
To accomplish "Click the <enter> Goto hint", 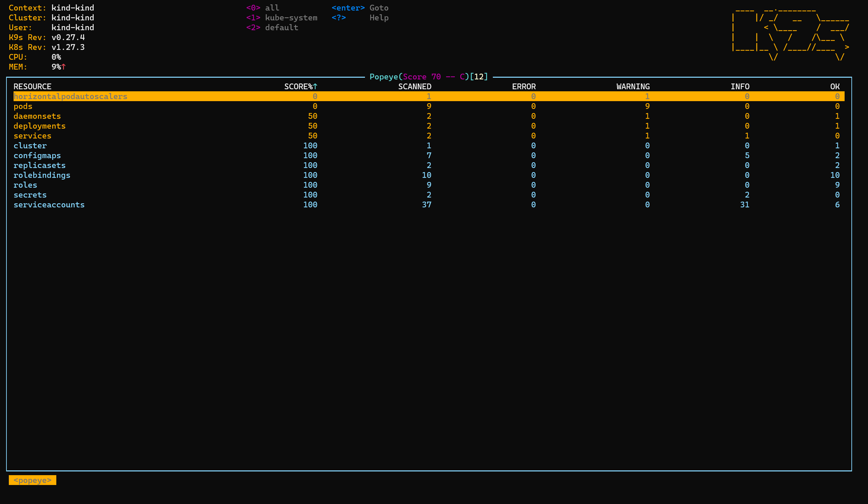I will (x=360, y=8).
